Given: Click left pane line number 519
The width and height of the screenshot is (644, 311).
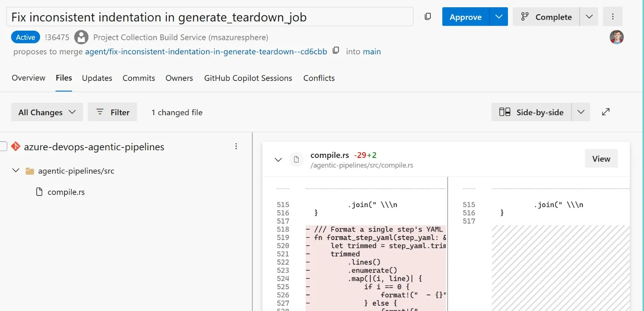Looking at the screenshot, I should (x=283, y=238).
